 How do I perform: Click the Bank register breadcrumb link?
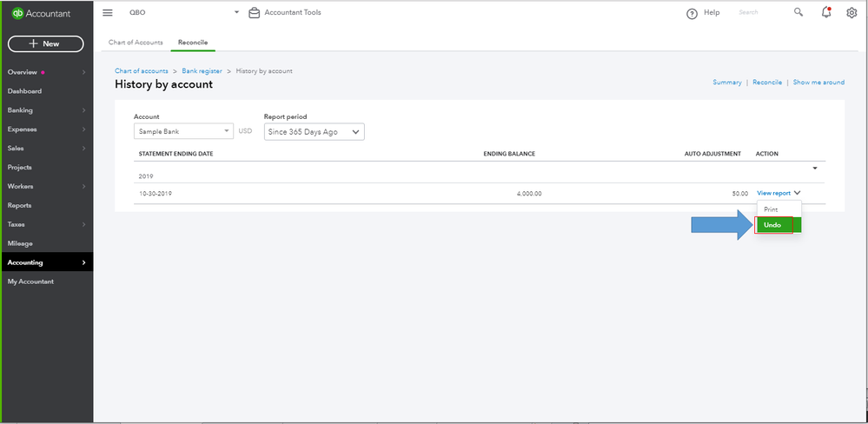coord(202,70)
